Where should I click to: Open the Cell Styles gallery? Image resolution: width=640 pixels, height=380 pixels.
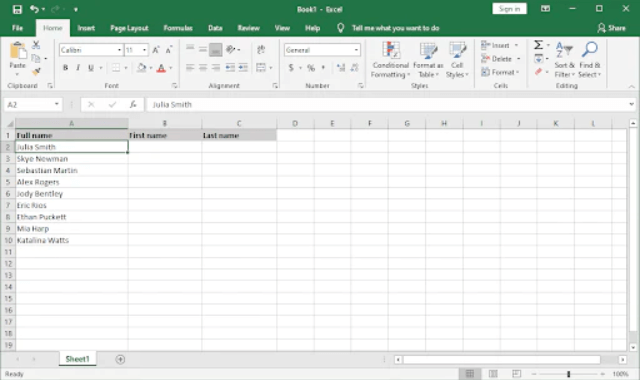[457, 60]
